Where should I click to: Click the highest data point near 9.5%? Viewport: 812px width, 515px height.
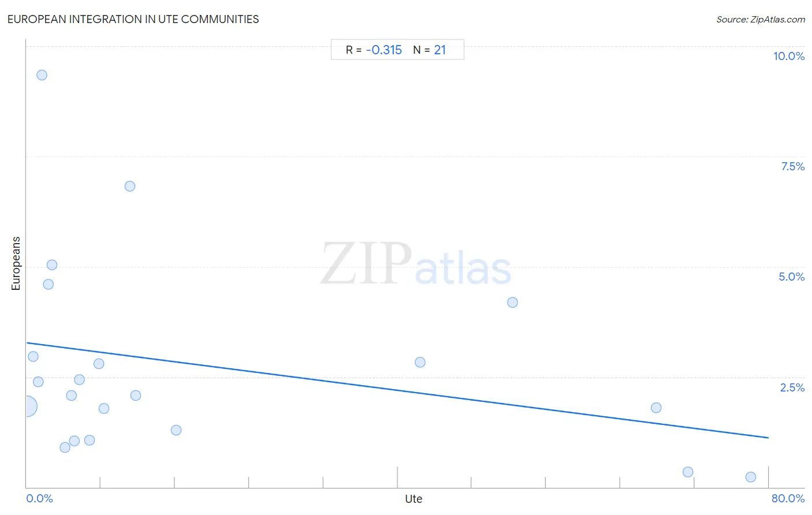point(42,75)
